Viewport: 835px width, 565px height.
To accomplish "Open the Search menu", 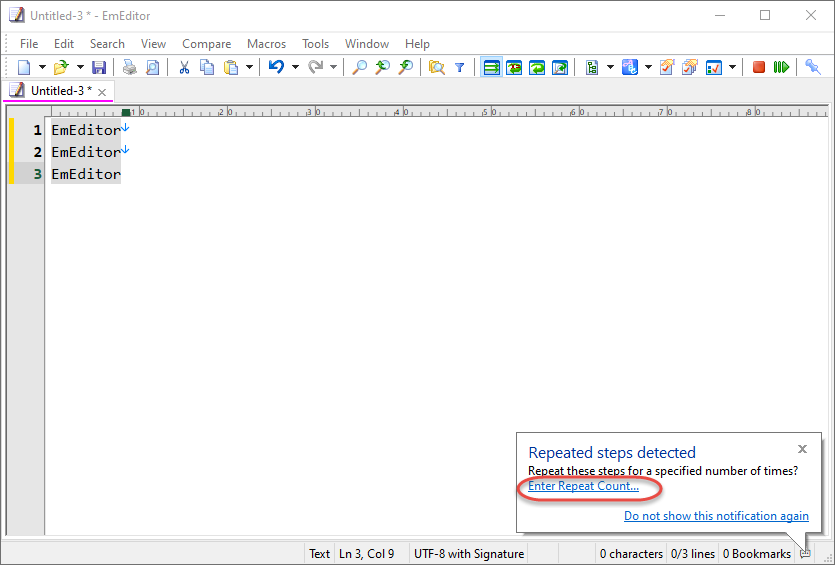I will [107, 44].
